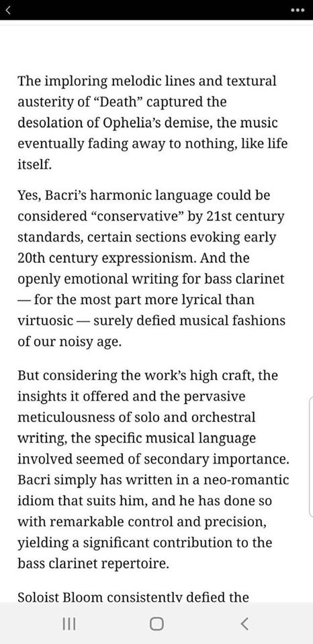Image resolution: width=313 pixels, height=644 pixels.
Task: Select the word "virtuosic"
Action: [x=45, y=321]
